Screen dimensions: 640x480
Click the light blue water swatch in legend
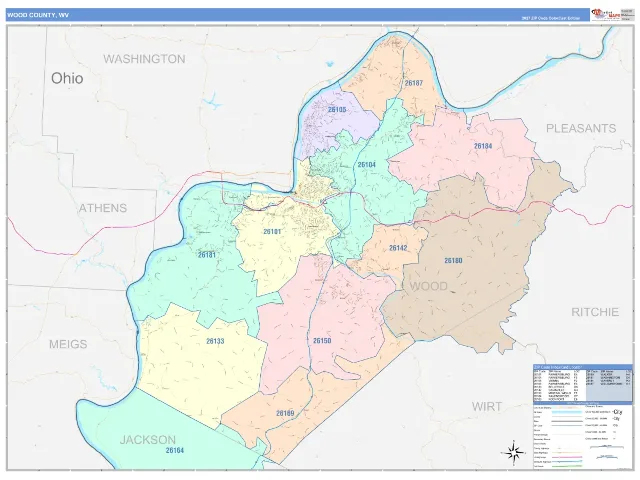coord(567,412)
